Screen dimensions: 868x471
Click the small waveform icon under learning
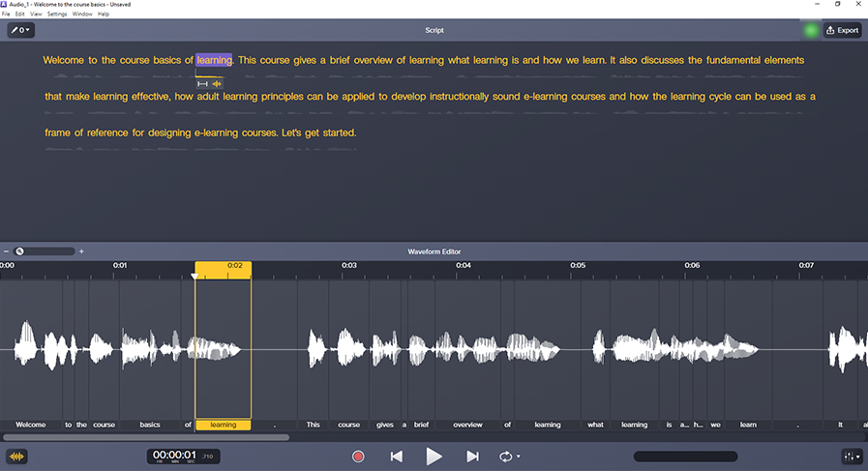tap(217, 84)
